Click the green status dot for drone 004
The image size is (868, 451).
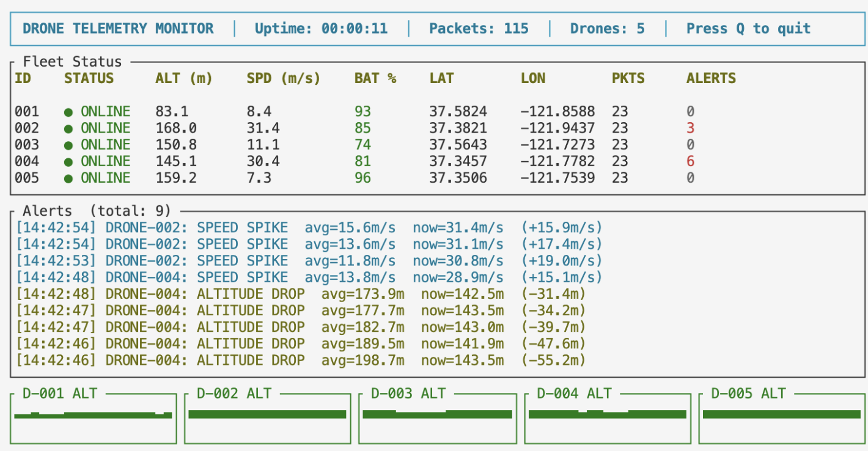pos(68,162)
